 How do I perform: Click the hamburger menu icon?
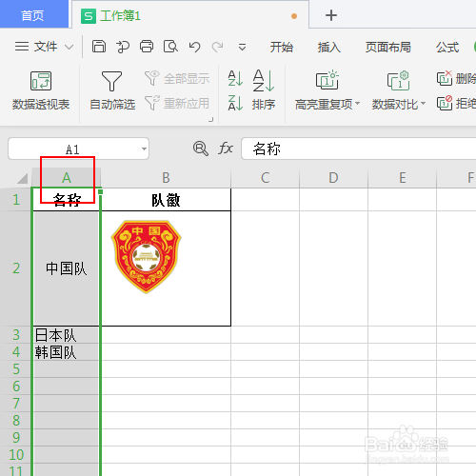point(22,47)
